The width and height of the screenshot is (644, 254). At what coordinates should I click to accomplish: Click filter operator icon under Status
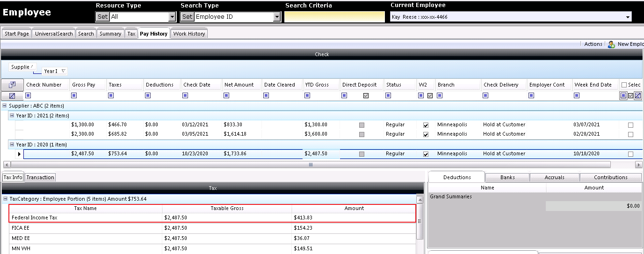tap(388, 95)
